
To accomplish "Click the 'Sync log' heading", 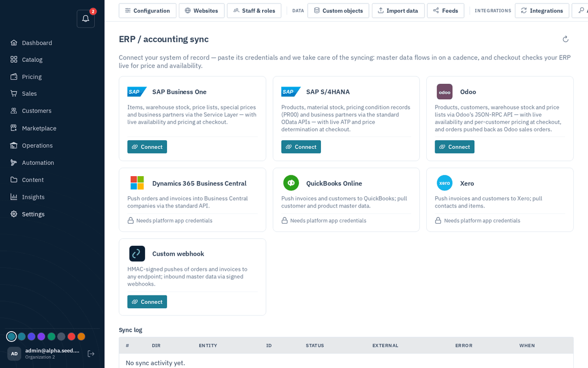I will [x=131, y=330].
